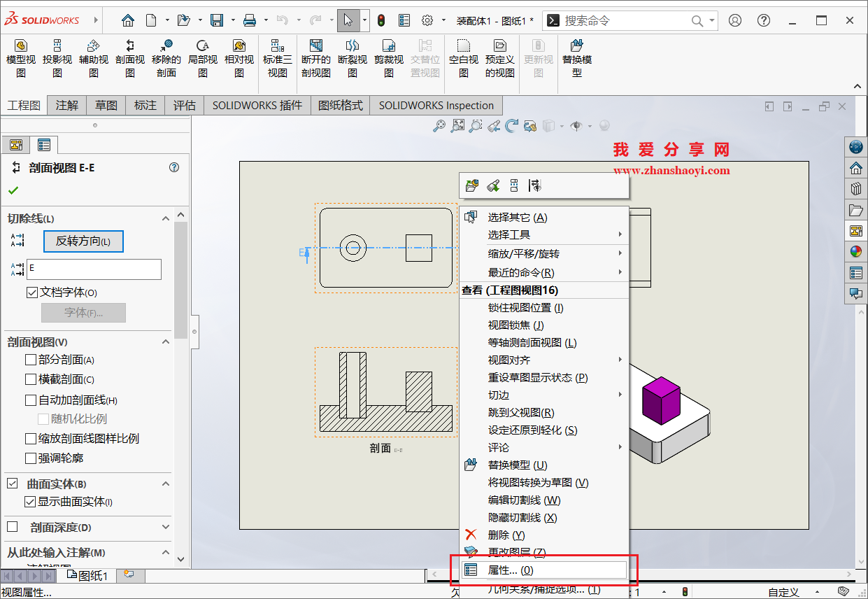Screen dimensions: 868x599
Task: Click the Print icon
Action: (x=250, y=20)
